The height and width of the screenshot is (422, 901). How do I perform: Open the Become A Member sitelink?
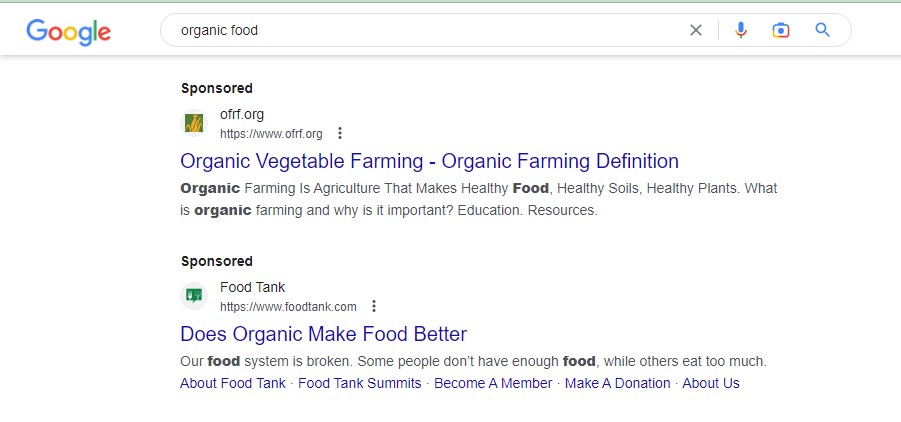pyautogui.click(x=493, y=383)
